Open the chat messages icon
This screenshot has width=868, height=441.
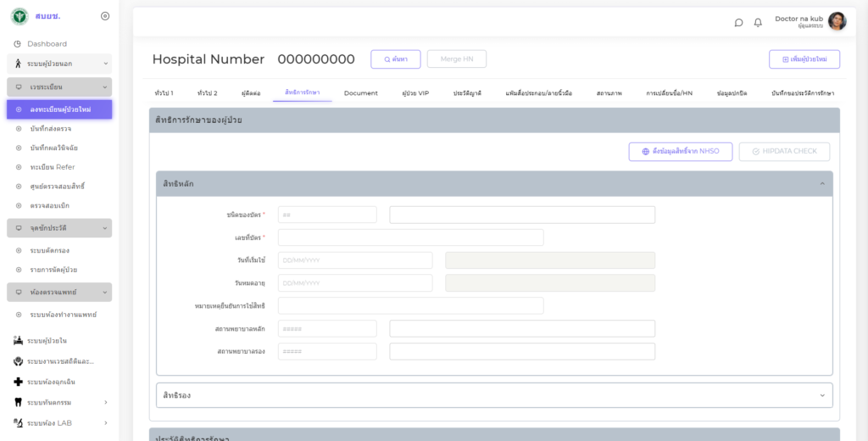pyautogui.click(x=738, y=22)
